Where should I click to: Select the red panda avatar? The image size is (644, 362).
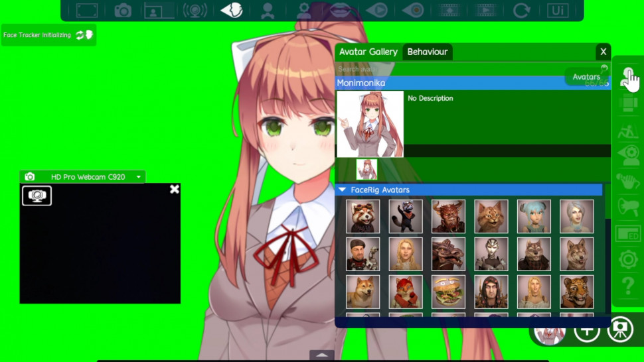[362, 216]
